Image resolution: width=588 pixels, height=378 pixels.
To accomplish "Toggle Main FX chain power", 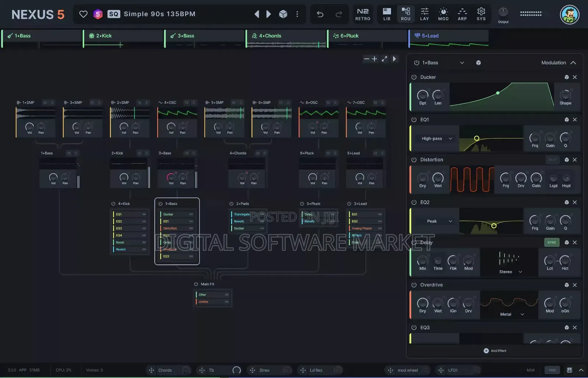I will pyautogui.click(x=196, y=284).
